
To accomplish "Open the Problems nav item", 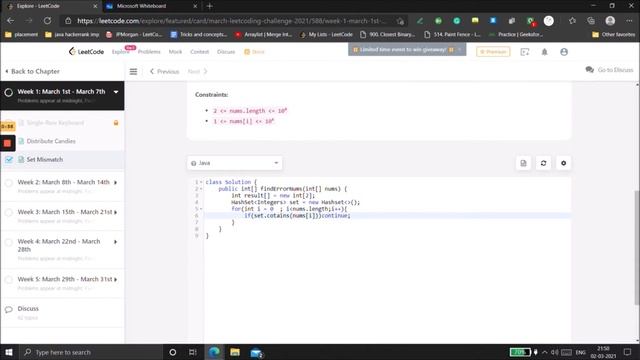I will (149, 52).
